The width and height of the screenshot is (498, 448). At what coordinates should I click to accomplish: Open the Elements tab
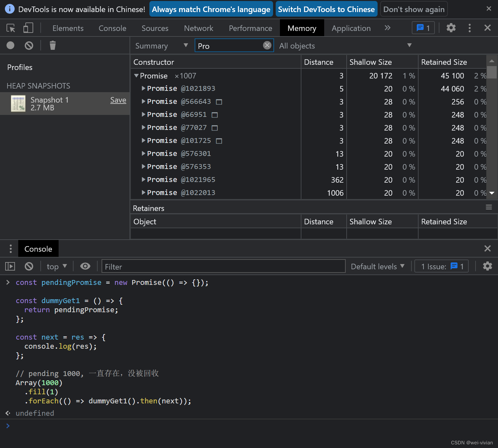[68, 28]
